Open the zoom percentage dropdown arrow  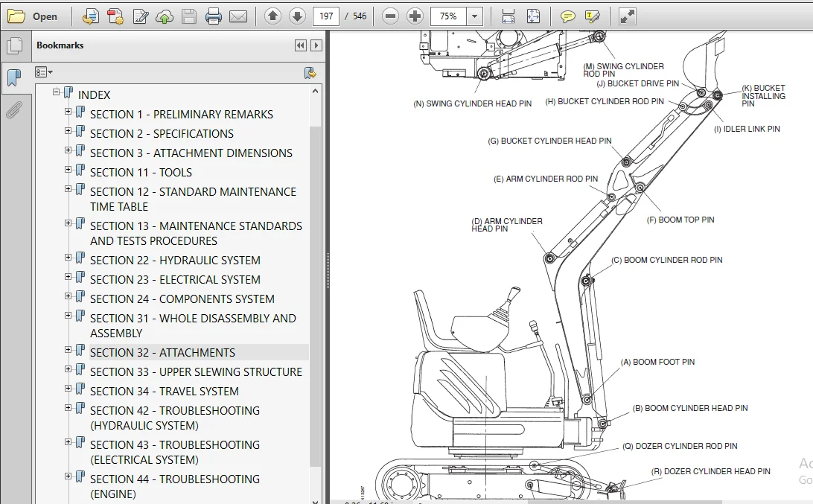[x=474, y=16]
